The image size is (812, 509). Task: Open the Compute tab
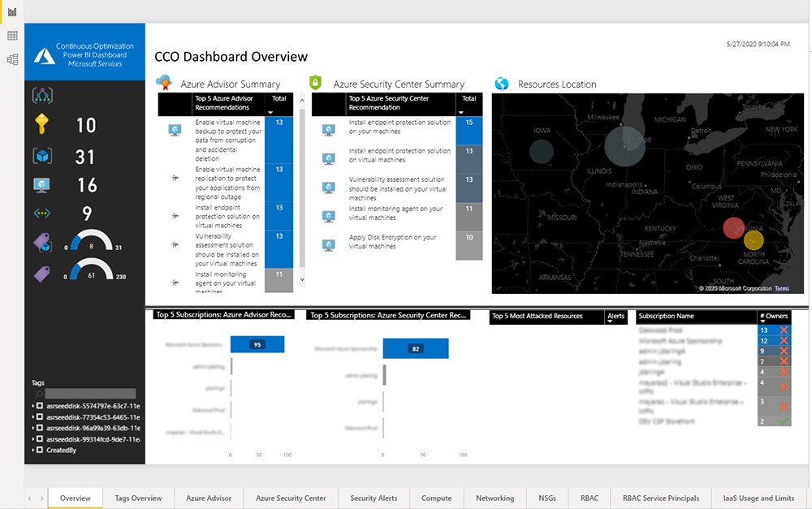[437, 498]
